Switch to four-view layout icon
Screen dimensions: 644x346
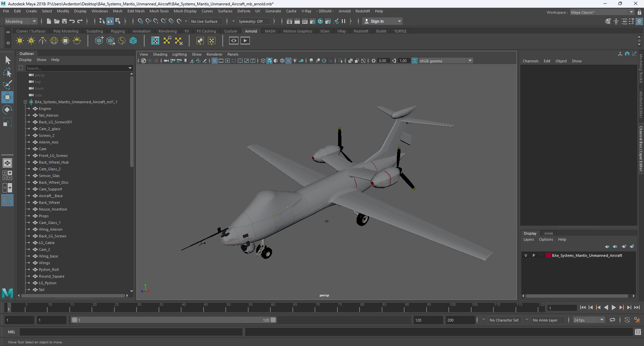click(x=7, y=175)
